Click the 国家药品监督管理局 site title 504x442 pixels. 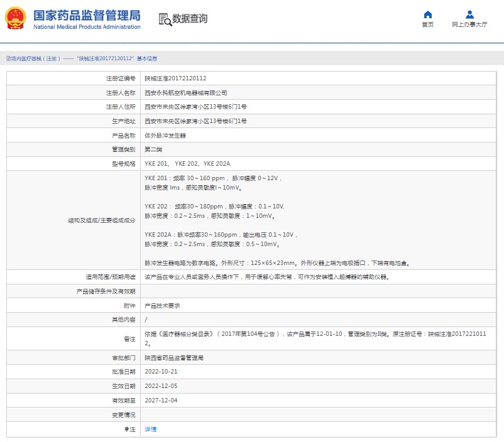[x=86, y=16]
